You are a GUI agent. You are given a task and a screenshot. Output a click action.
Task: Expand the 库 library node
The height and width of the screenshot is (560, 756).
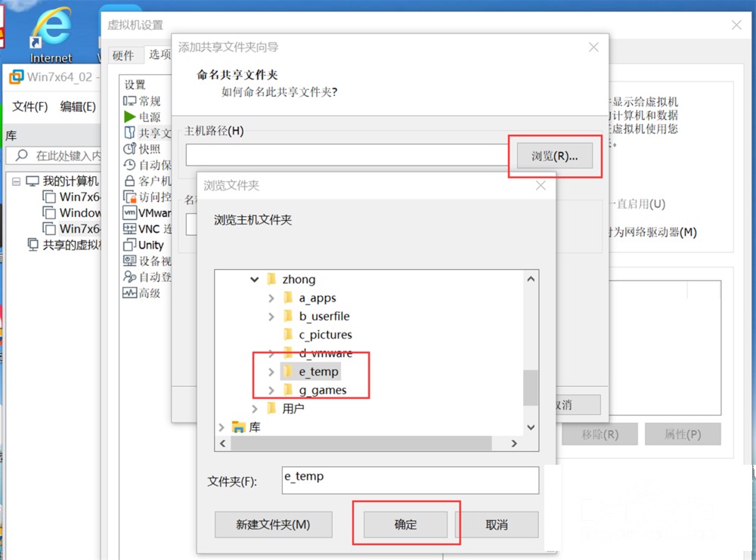pyautogui.click(x=222, y=427)
